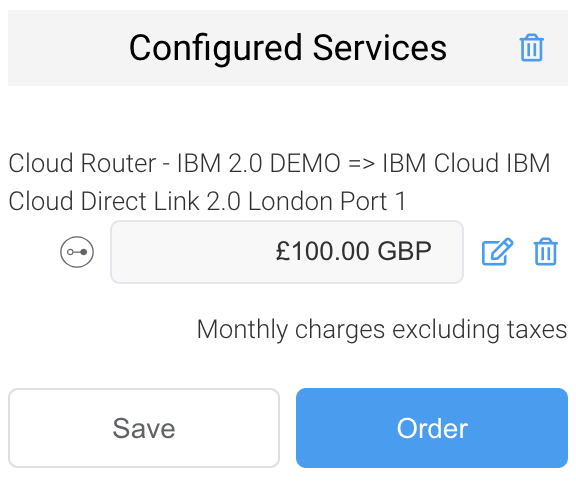
Task: Click Monthly charges excluding taxes text
Action: tap(382, 329)
